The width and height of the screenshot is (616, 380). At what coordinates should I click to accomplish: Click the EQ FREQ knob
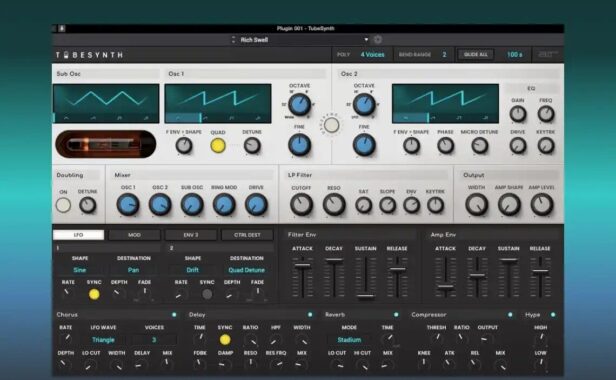coord(546,114)
